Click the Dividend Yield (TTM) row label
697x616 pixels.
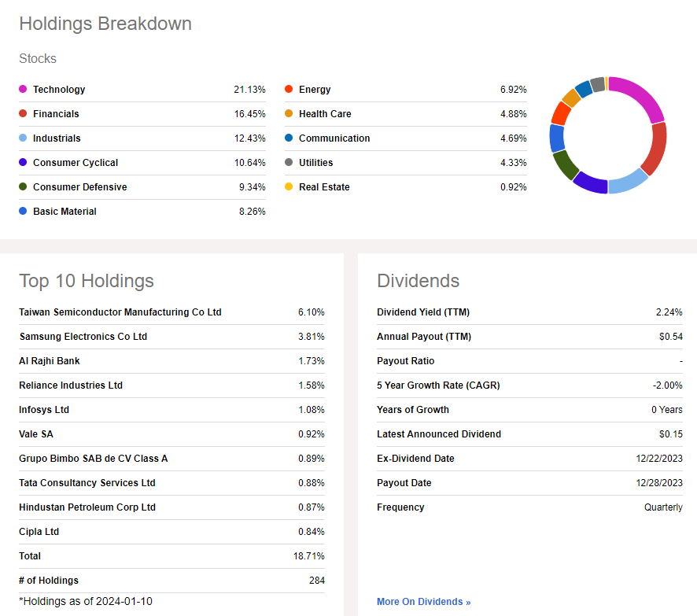pos(423,312)
